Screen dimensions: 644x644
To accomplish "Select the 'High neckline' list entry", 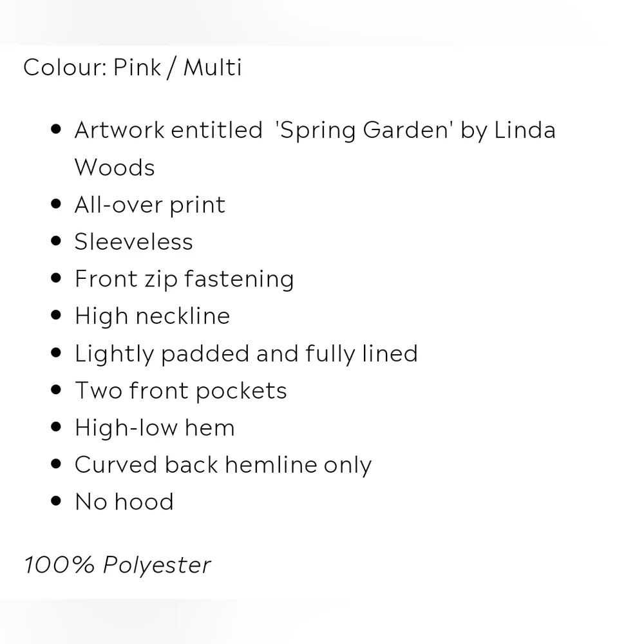I will [152, 316].
